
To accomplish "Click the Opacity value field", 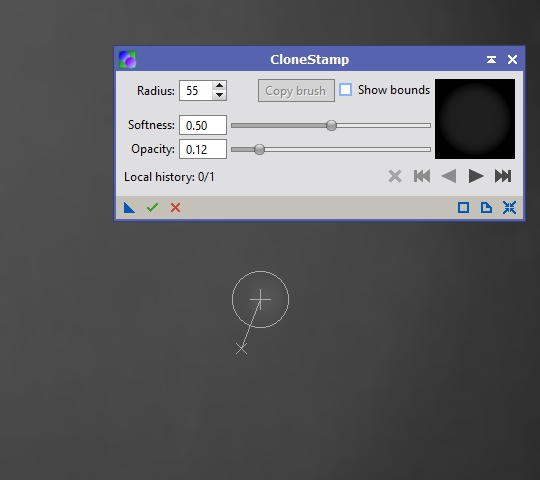I will pos(203,149).
